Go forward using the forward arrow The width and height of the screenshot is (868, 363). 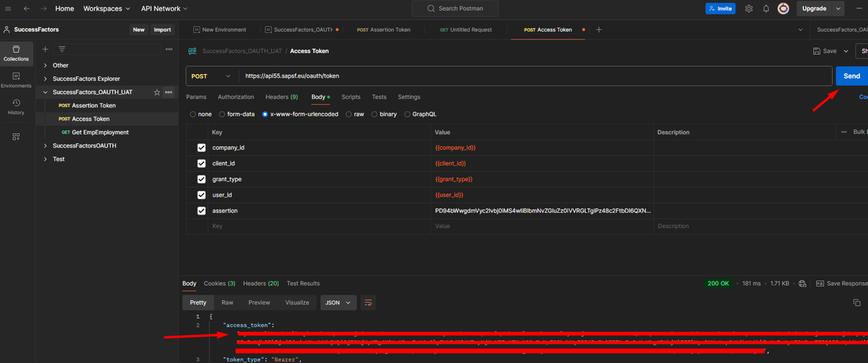43,9
